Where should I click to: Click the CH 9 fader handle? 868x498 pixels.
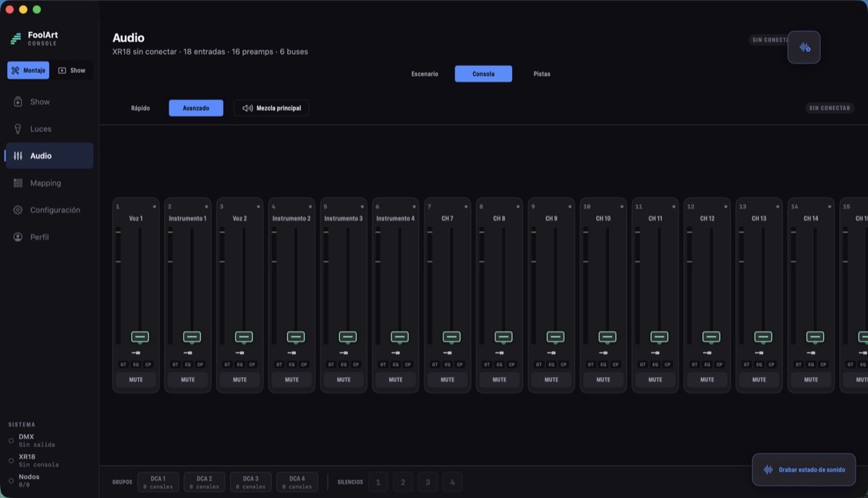(556, 337)
